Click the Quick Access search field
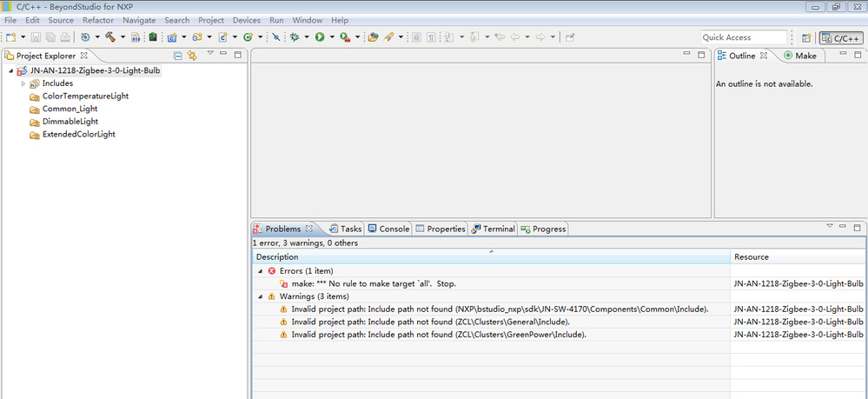 coord(744,37)
